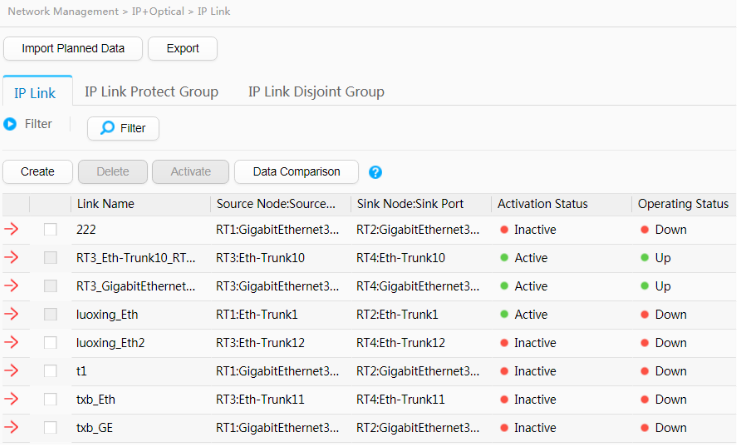Viewport: 738px width, 446px height.
Task: Click the red arrow beside luoxing_Eth row
Action: tap(12, 314)
